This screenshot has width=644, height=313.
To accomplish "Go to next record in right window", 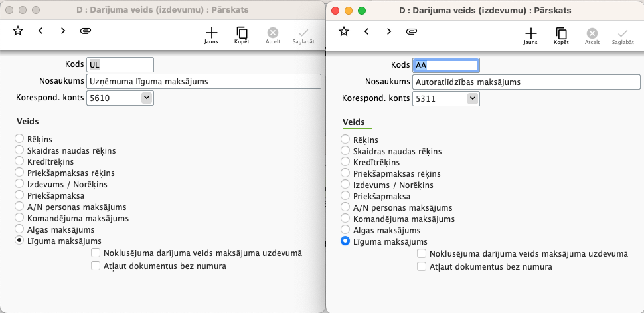I will (389, 31).
